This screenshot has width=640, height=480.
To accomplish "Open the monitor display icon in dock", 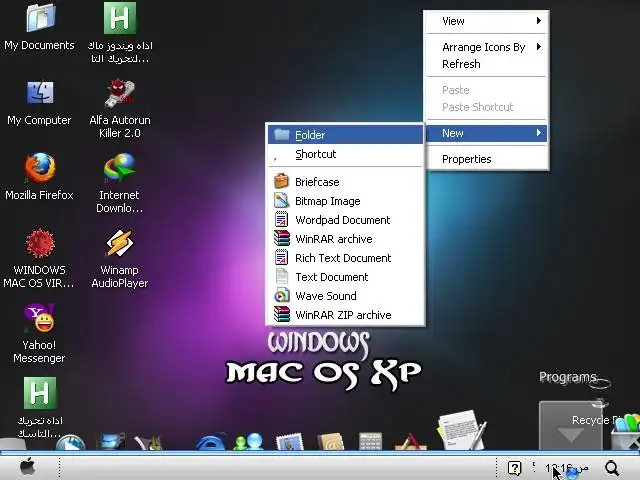I will point(109,442).
